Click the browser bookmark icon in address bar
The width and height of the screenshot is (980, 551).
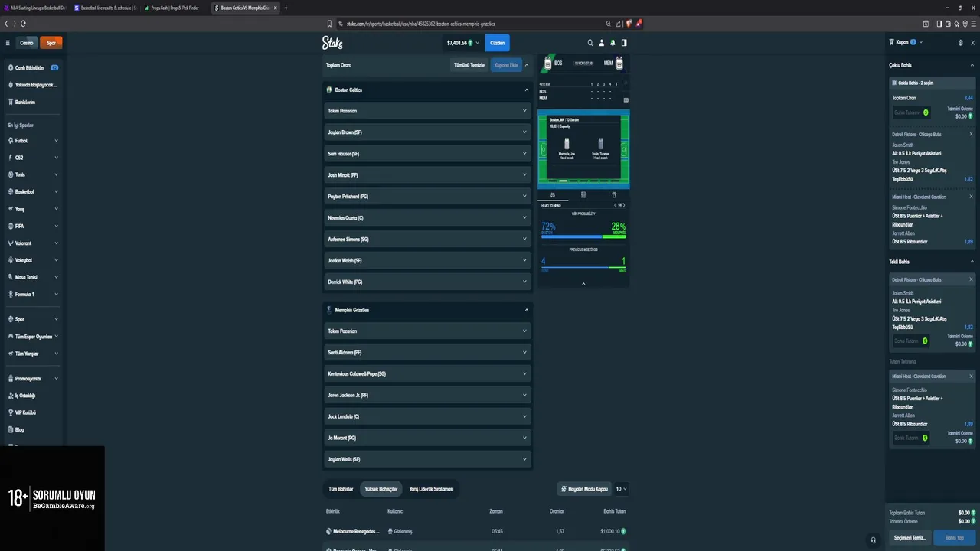[x=329, y=24]
